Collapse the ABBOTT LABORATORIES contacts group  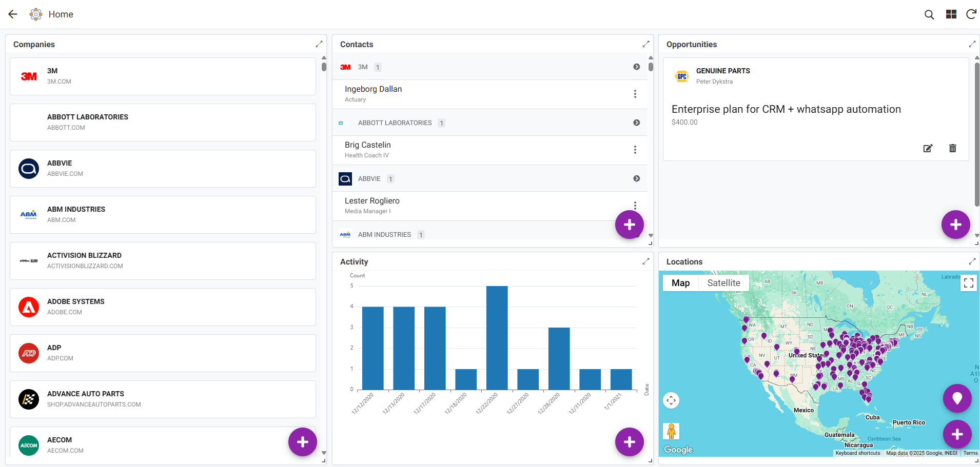pos(636,123)
